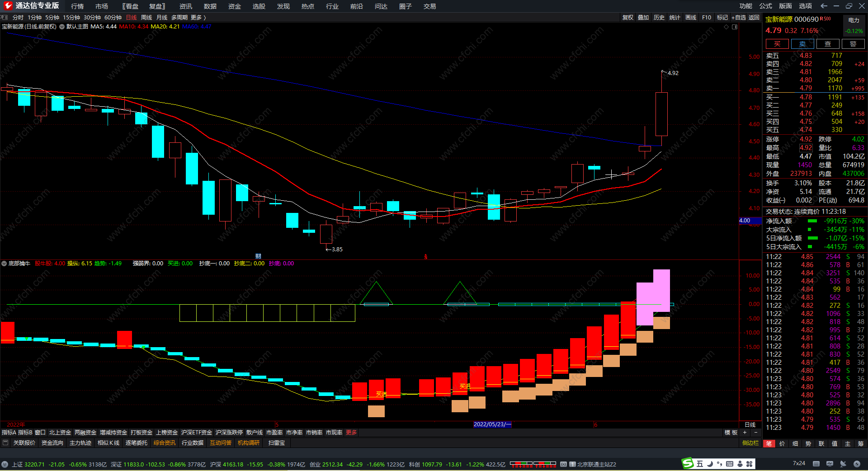The width and height of the screenshot is (868, 471).
Task: Click the blue 卖 sell button
Action: (x=802, y=44)
